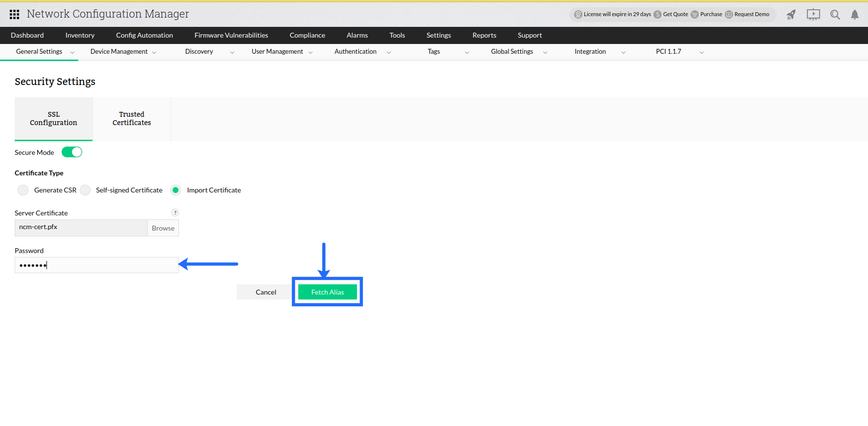Click the license expiry notice
Viewport: 868px width, 426px height.
click(x=617, y=14)
